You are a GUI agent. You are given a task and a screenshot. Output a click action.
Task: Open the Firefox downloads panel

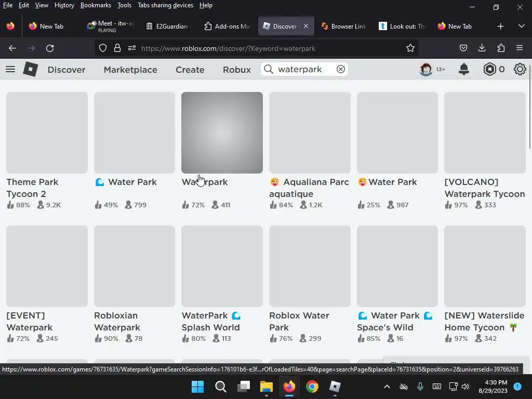click(x=482, y=48)
